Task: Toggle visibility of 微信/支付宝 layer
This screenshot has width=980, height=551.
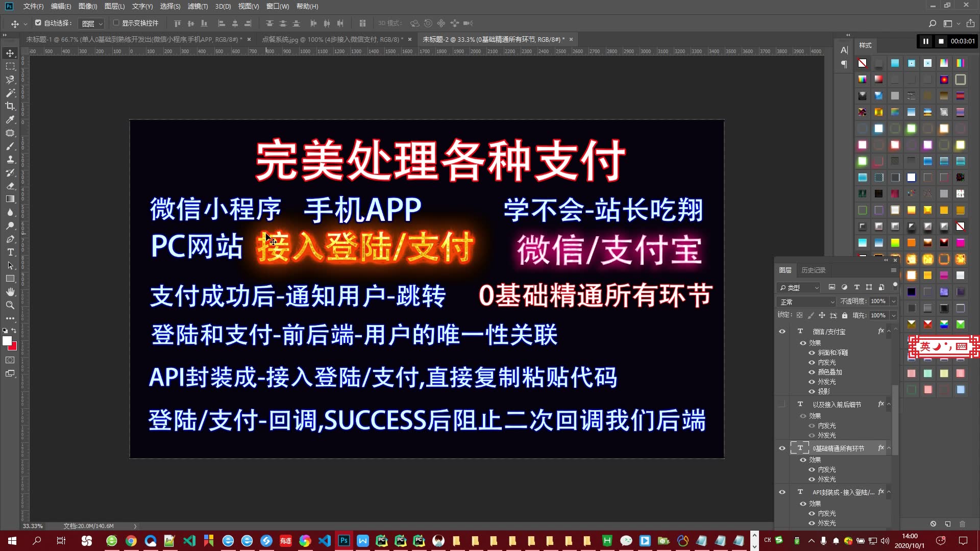Action: tap(782, 331)
